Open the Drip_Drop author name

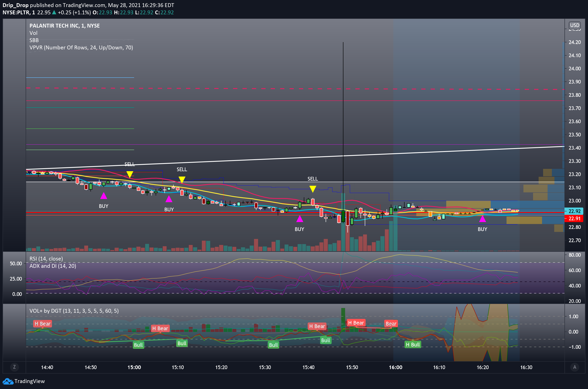[x=15, y=5]
